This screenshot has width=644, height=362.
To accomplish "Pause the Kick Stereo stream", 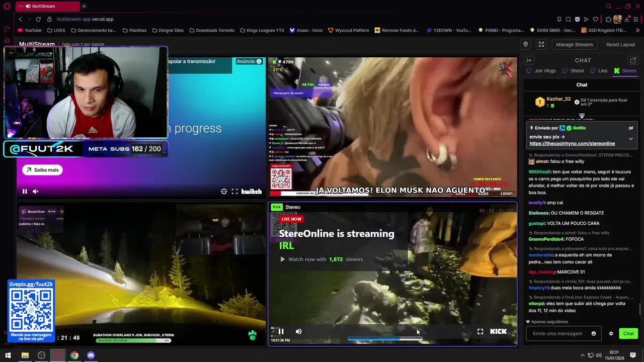I will [x=281, y=331].
